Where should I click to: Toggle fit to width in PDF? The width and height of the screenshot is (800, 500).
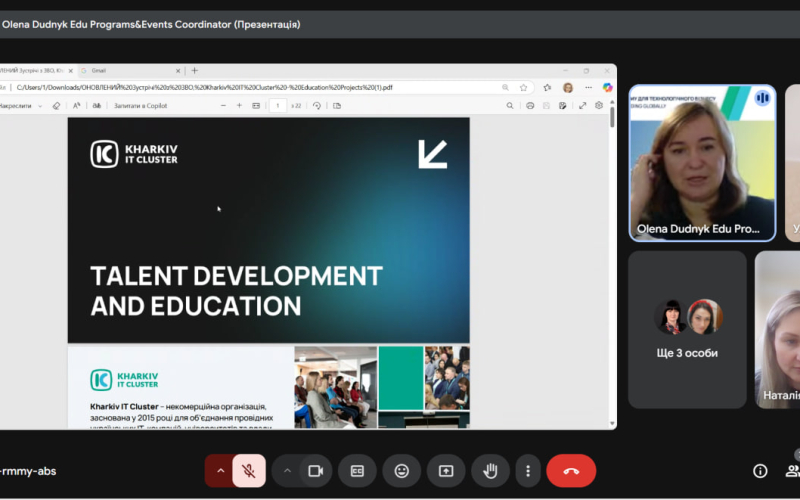[256, 106]
